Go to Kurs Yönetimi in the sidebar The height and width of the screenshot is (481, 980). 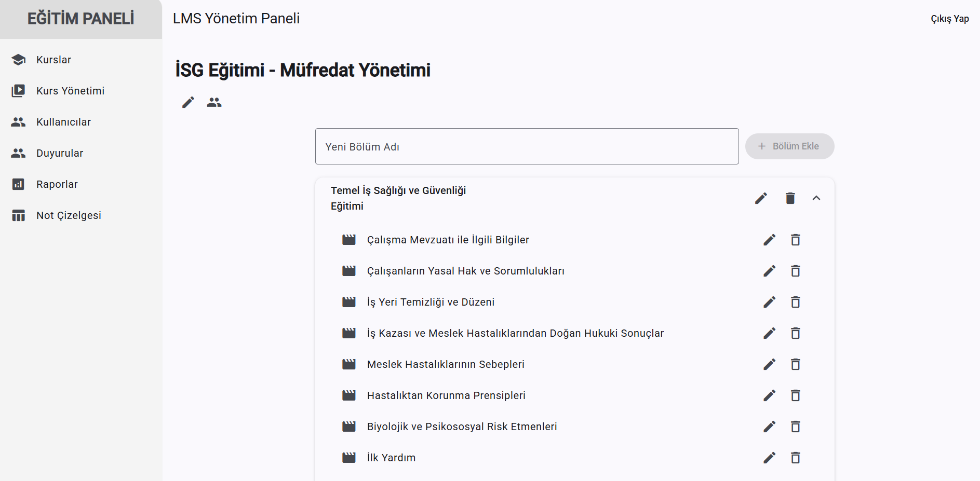click(70, 91)
